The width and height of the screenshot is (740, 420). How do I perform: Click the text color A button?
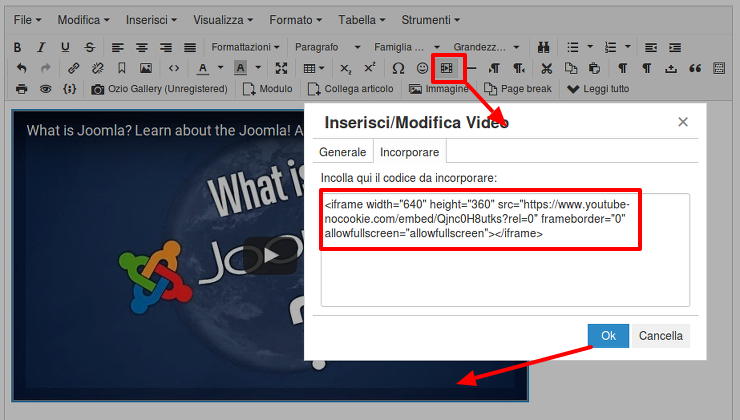point(202,68)
